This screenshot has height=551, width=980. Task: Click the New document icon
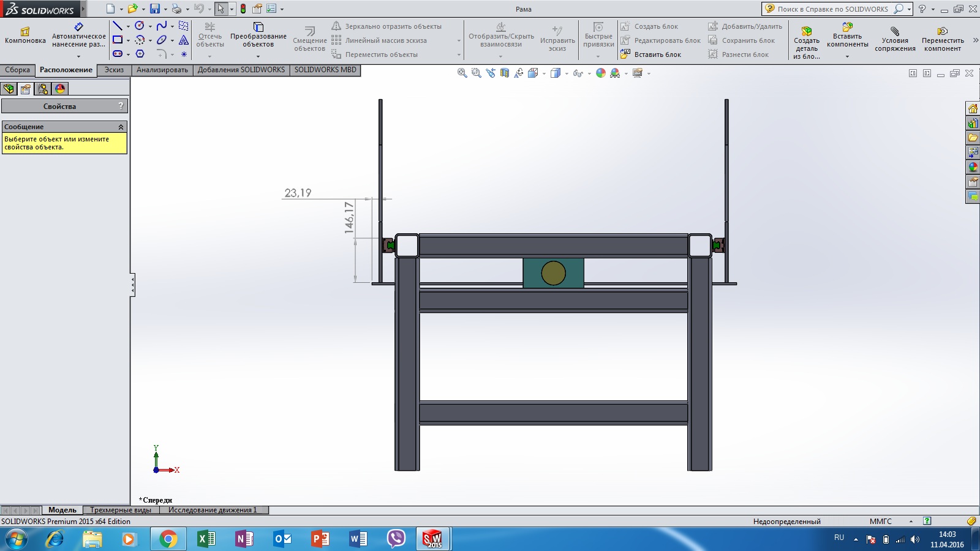110,9
